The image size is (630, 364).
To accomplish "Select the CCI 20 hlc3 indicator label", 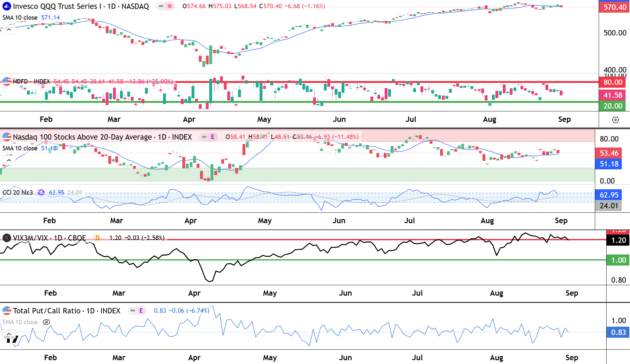I will (18, 192).
